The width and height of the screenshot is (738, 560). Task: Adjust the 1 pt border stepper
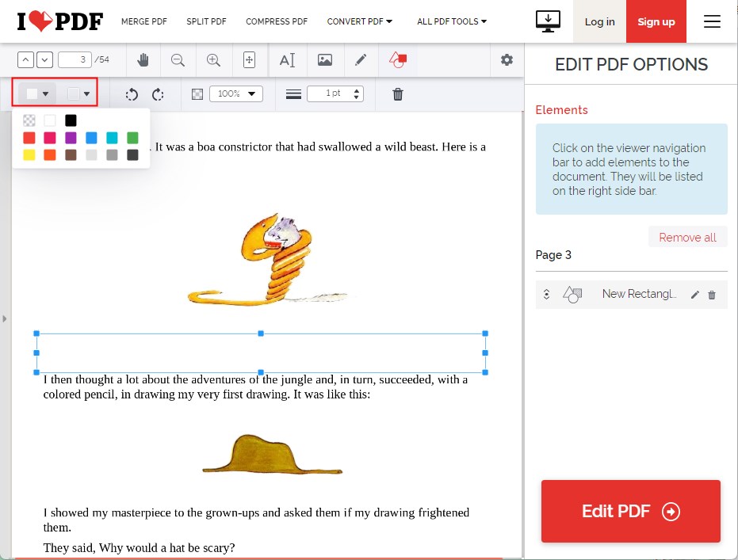click(x=356, y=93)
